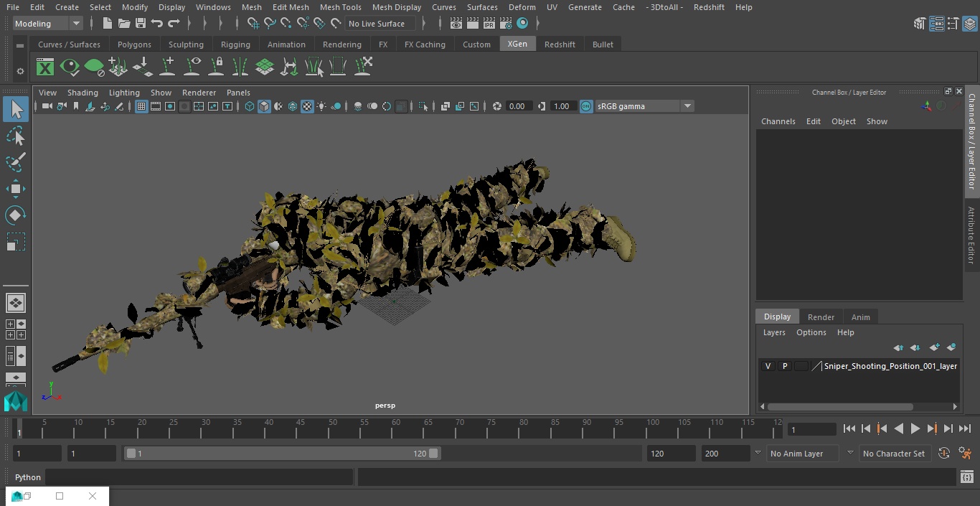Screen dimensions: 980x506
Task: Open the Mesh Tools menu
Action: pos(340,7)
